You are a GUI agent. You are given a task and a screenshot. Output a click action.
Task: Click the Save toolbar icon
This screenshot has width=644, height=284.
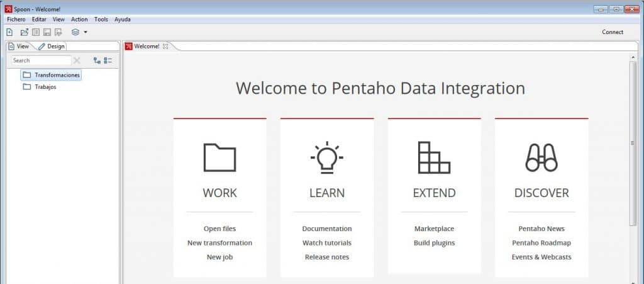[47, 32]
